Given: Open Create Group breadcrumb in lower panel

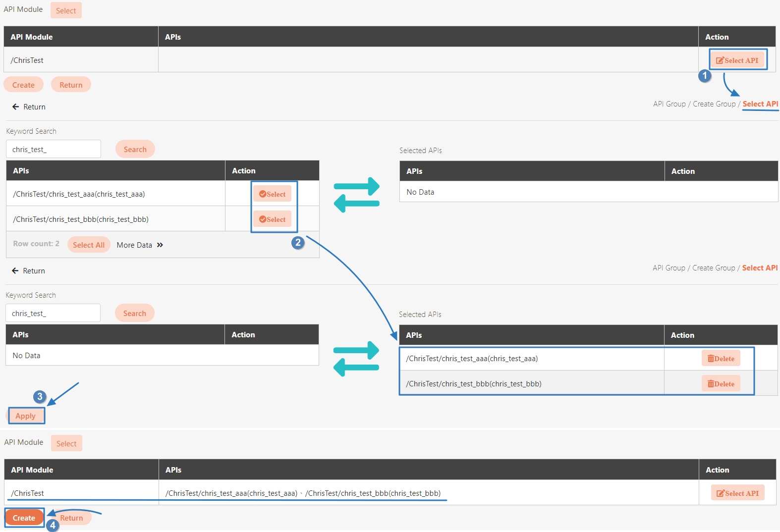Looking at the screenshot, I should (714, 268).
